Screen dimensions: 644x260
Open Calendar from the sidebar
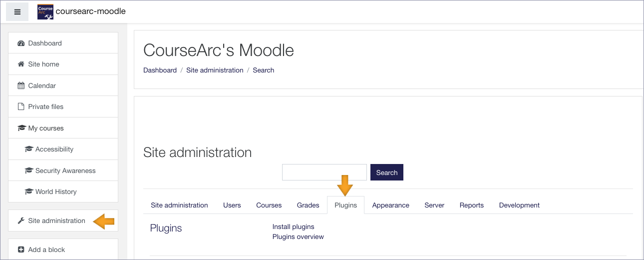pyautogui.click(x=63, y=85)
